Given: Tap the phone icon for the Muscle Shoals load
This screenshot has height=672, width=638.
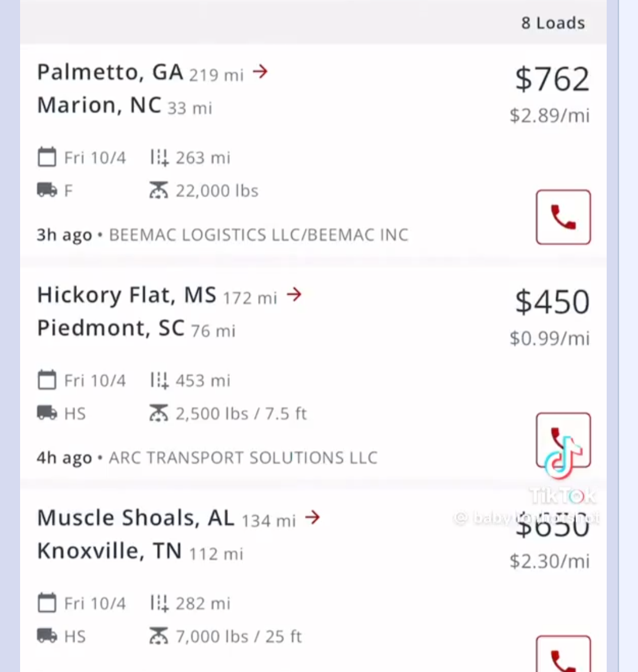Looking at the screenshot, I should point(563,654).
